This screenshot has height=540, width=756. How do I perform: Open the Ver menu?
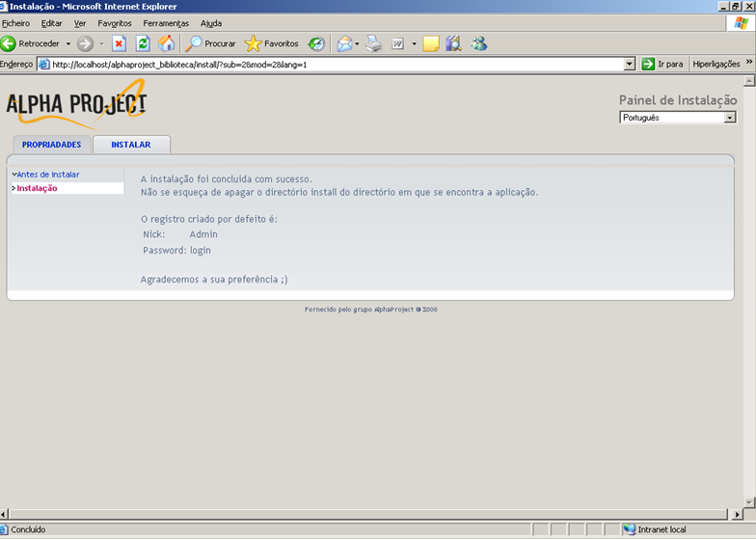pos(79,23)
